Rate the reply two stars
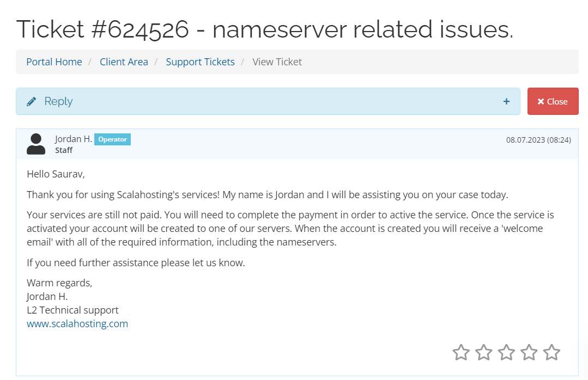Viewport: 588px width, 380px height. point(484,352)
